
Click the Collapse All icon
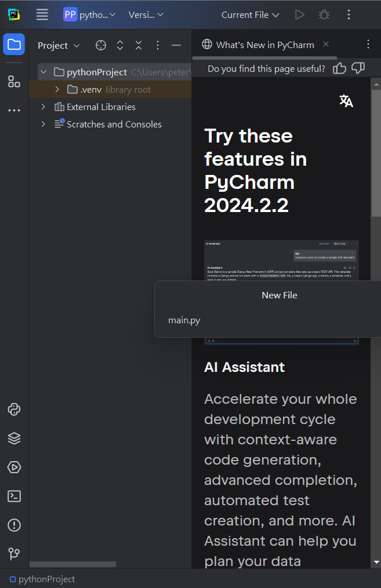click(x=139, y=45)
